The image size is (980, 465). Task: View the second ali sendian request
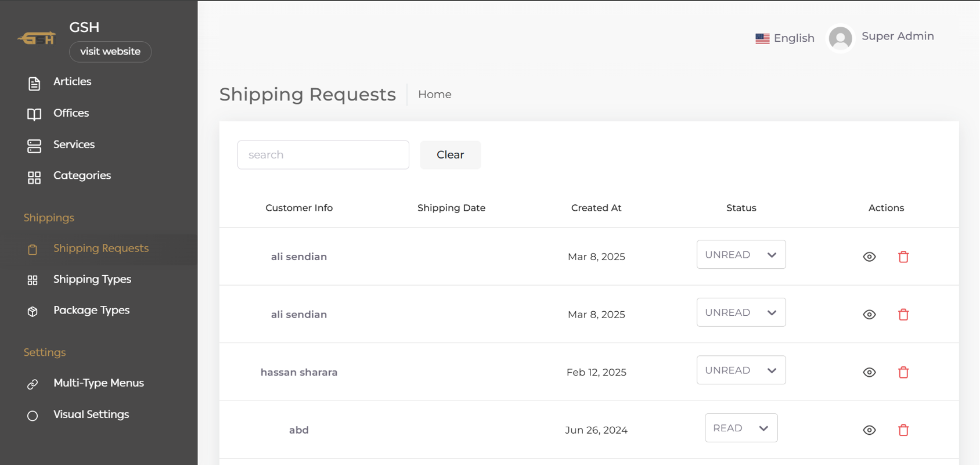869,314
